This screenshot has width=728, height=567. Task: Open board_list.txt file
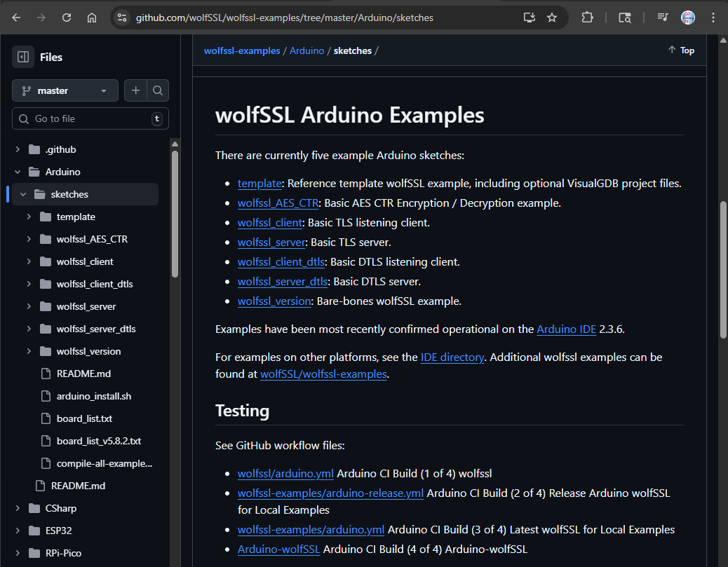point(84,418)
